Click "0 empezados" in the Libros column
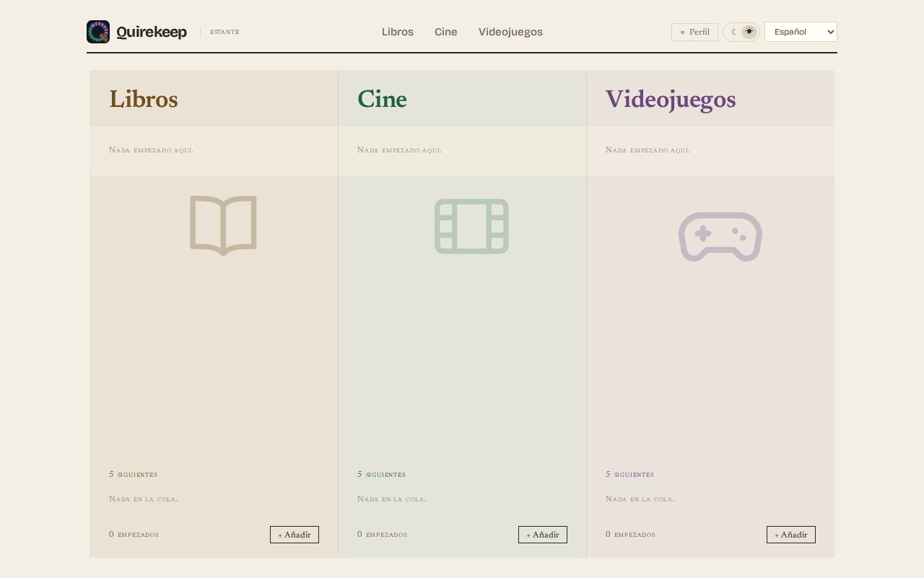Viewport: 924px width, 578px height. point(134,534)
